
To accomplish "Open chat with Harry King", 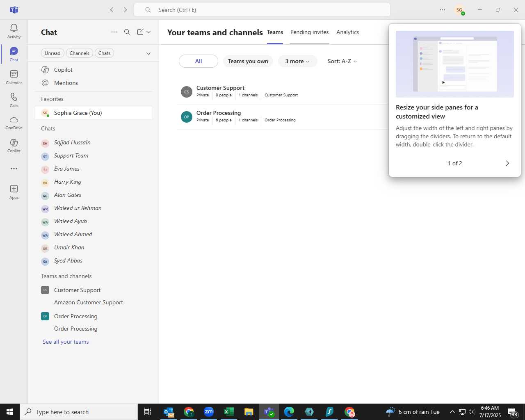I will (94, 182).
